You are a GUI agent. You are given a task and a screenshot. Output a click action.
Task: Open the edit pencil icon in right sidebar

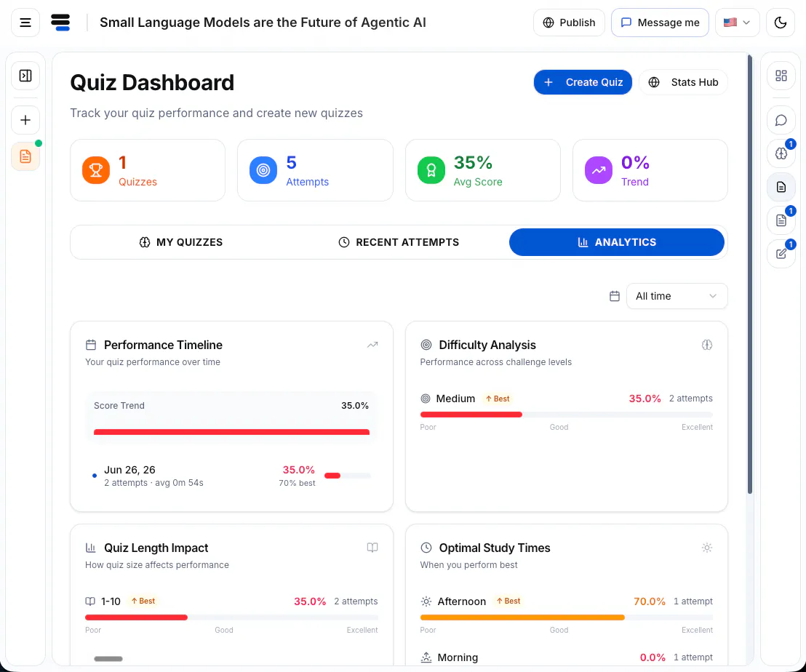pos(781,254)
